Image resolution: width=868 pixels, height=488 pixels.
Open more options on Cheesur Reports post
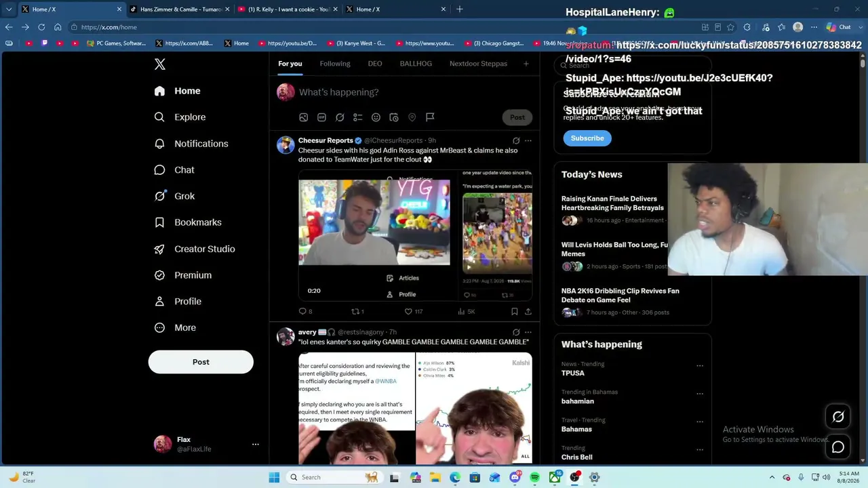pyautogui.click(x=528, y=141)
